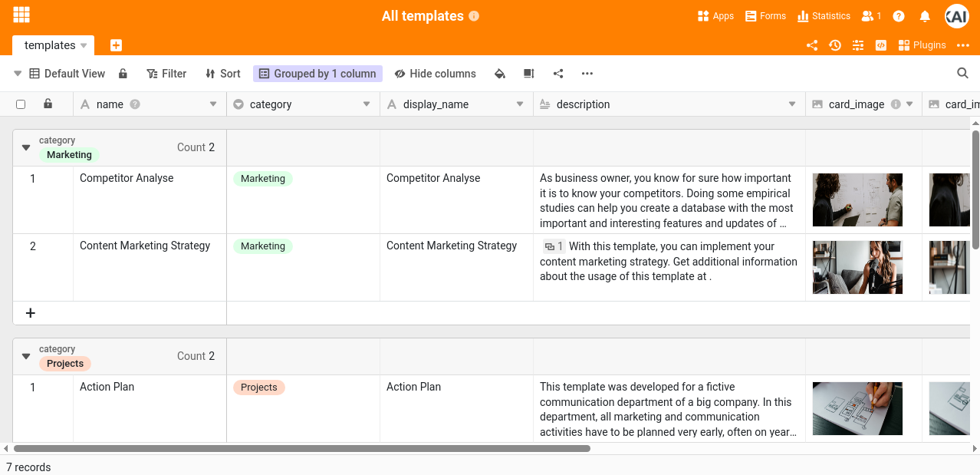Click the vertical scrollbar thumb
Viewport: 980px width, 475px height.
pyautogui.click(x=975, y=190)
